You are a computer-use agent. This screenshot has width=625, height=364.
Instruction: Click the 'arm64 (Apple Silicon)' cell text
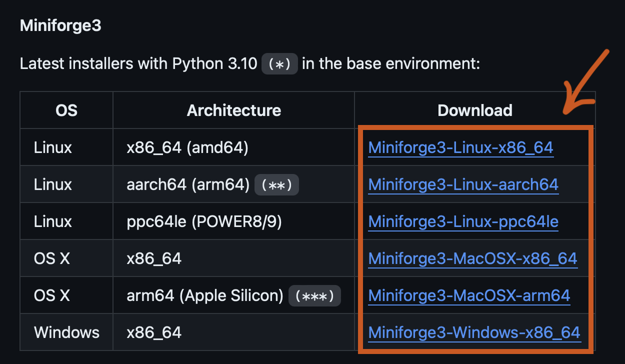(205, 295)
